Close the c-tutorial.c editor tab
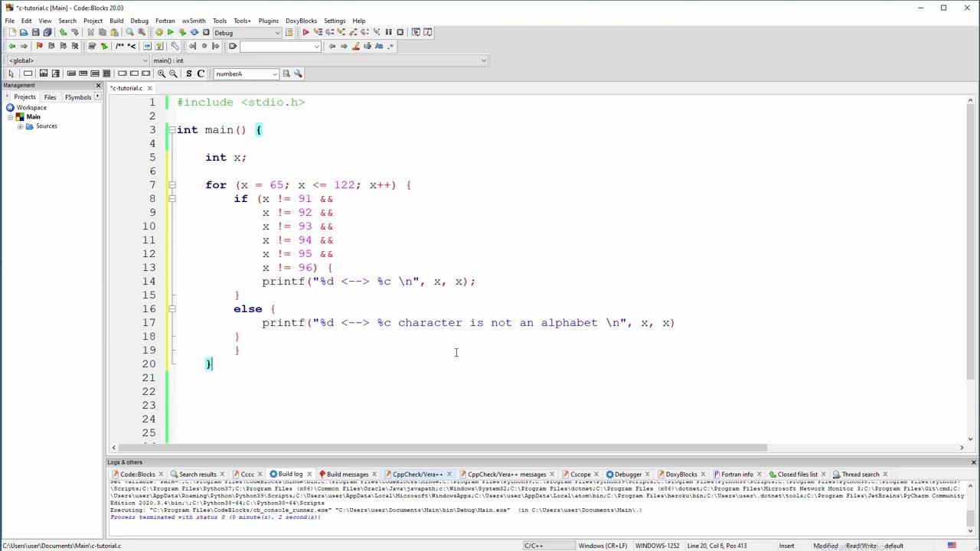 [150, 88]
